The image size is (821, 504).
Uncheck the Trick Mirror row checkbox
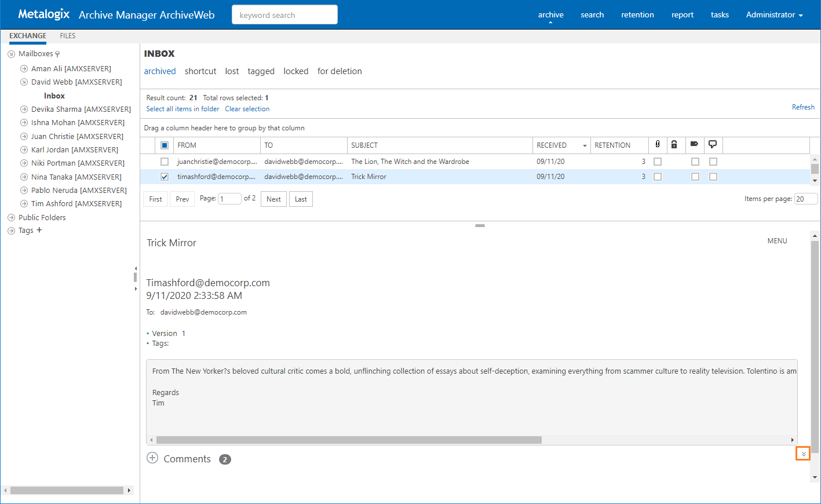pos(165,177)
